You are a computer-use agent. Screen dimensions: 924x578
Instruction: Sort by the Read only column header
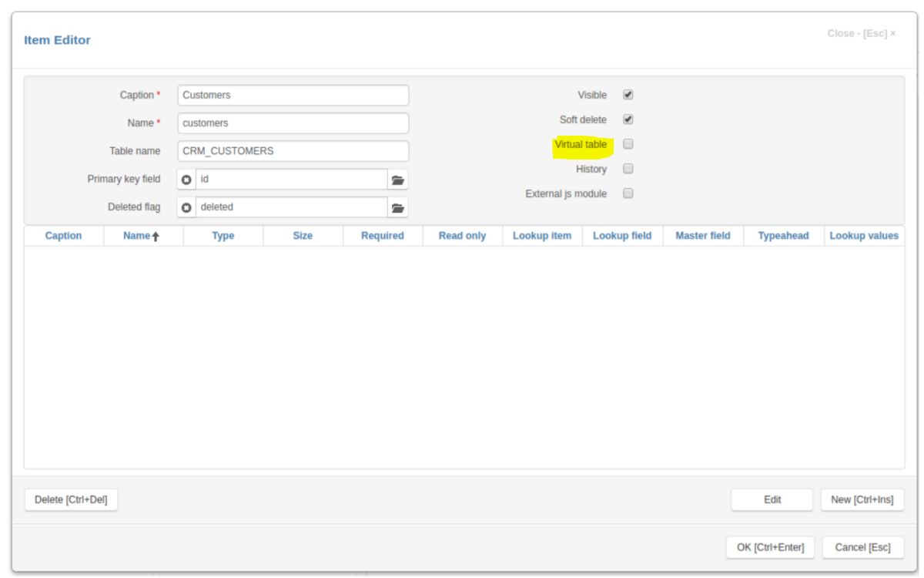point(462,237)
